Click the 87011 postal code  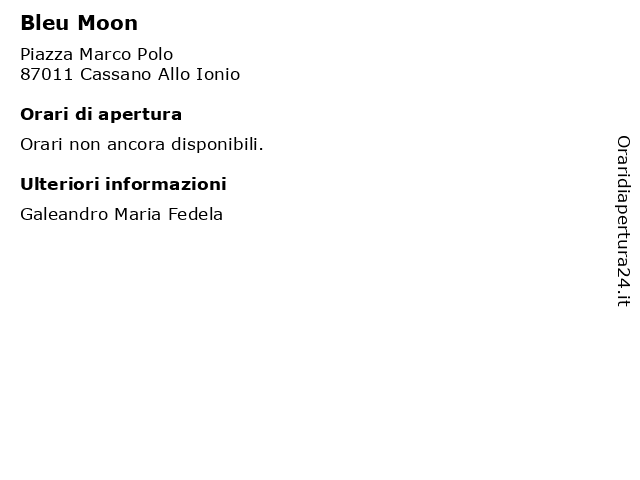[47, 74]
